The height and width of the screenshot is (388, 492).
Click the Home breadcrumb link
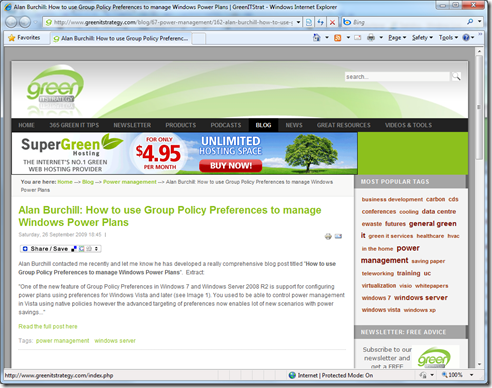click(65, 182)
